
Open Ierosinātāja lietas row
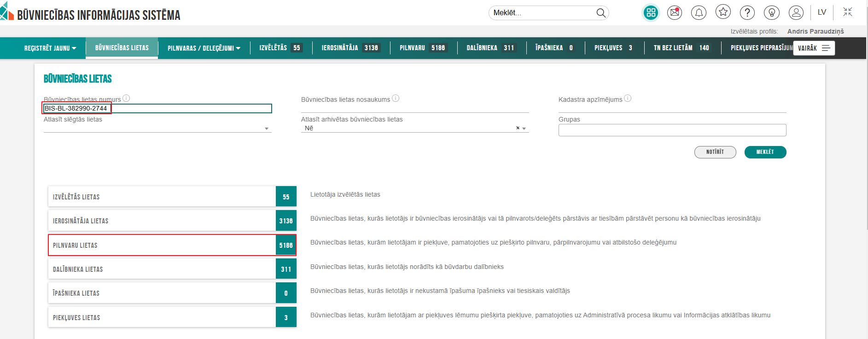(172, 221)
